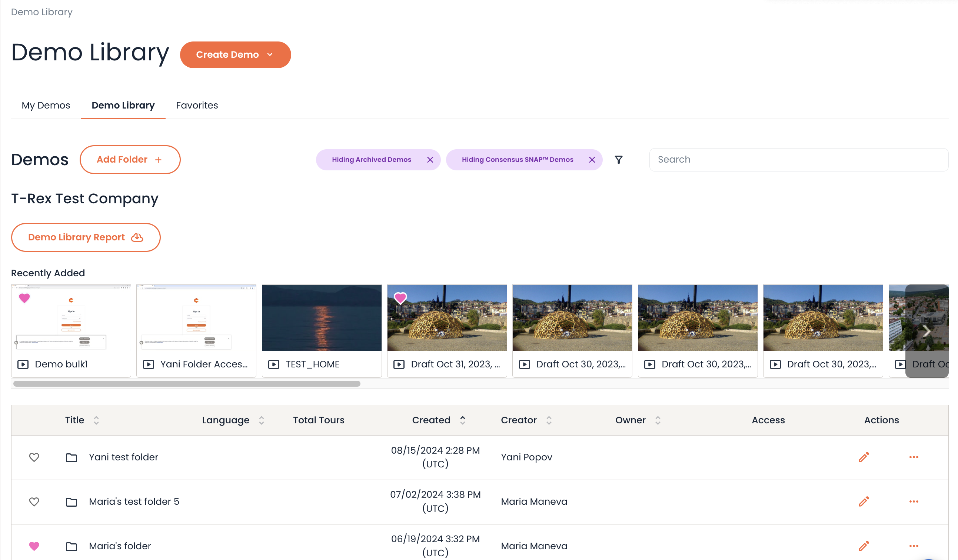Viewport: 958px width, 560px height.
Task: Click the folder icon beside Maria's test folder 5
Action: (71, 502)
